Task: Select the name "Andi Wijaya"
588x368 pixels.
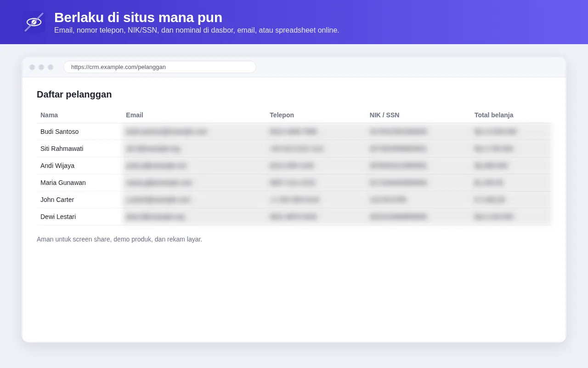Action: tap(57, 166)
